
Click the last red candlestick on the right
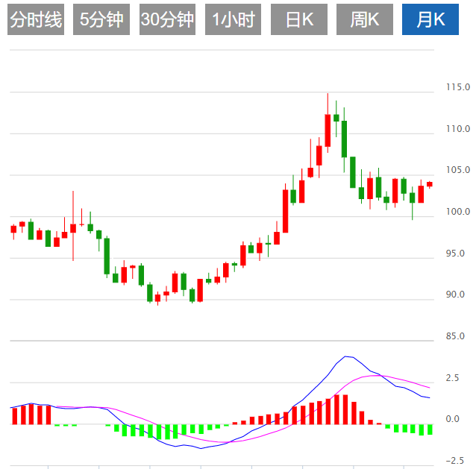click(430, 184)
